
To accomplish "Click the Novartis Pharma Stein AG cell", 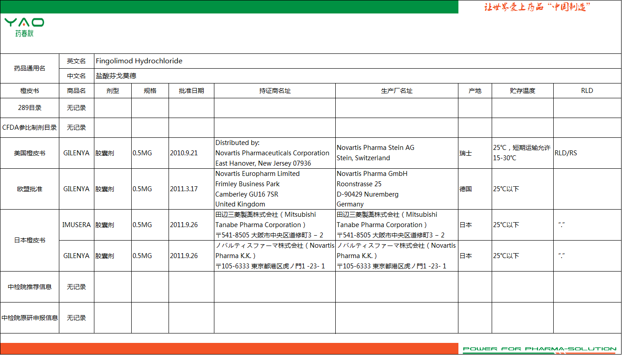I will pos(397,153).
